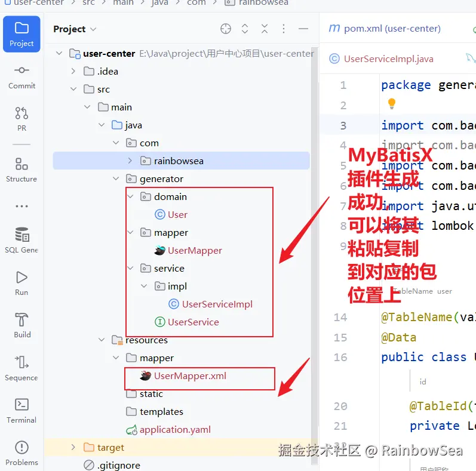
Task: Click the com breadcrumb item
Action: (196, 3)
